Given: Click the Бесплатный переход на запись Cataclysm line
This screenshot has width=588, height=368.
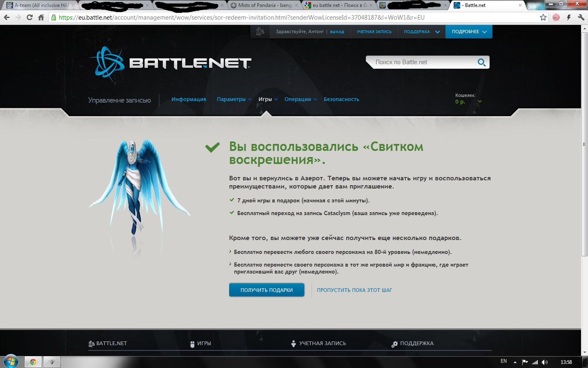Looking at the screenshot, I should (x=337, y=213).
